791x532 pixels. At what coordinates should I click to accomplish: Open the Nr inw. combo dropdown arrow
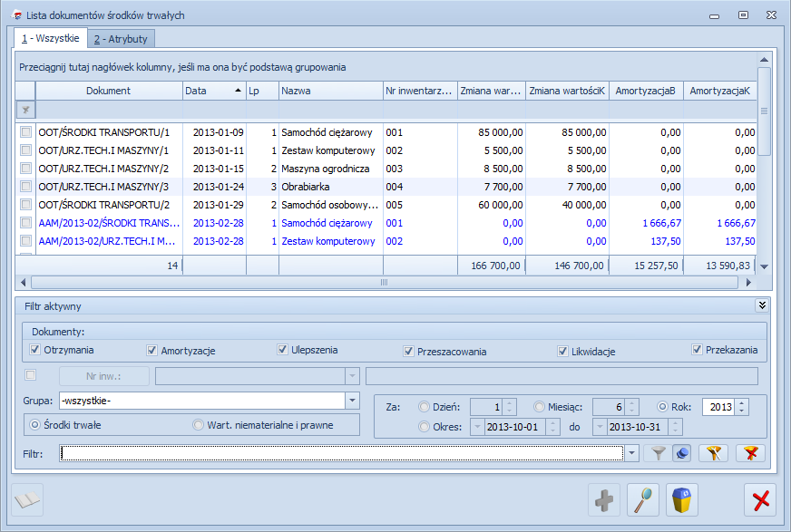pos(352,376)
